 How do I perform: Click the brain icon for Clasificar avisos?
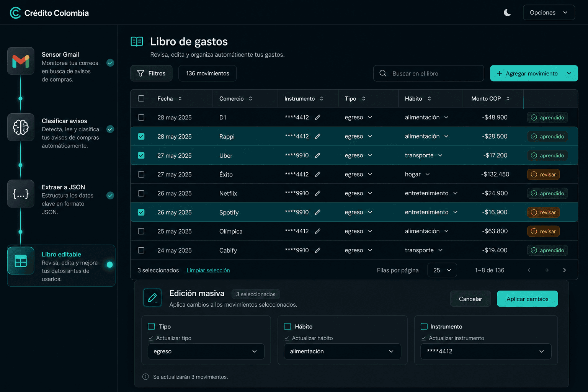tap(21, 127)
